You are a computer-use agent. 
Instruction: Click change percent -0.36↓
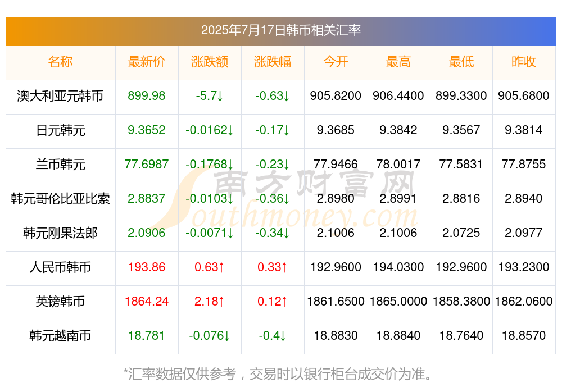pyautogui.click(x=273, y=198)
